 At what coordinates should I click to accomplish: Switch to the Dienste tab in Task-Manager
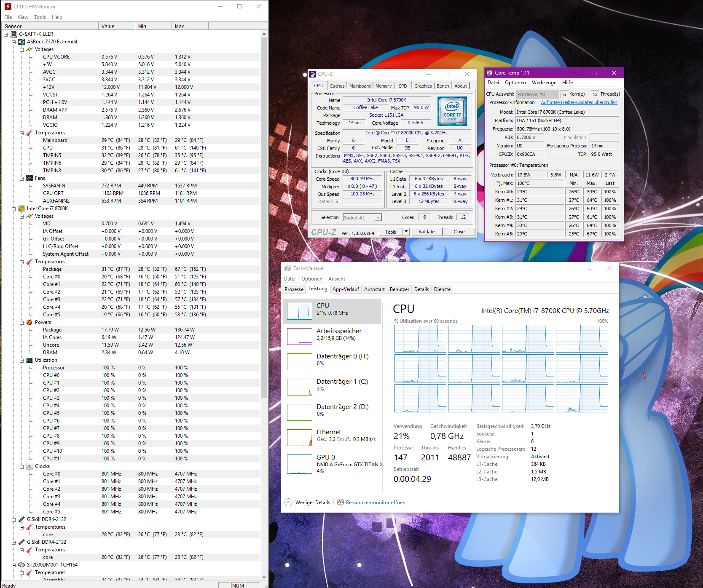point(442,289)
